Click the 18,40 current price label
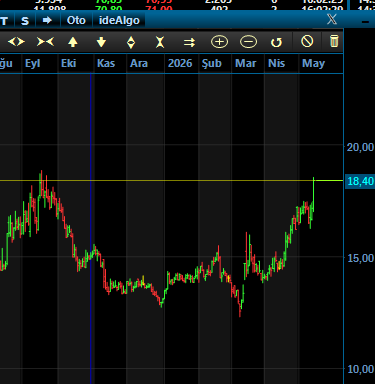Screen dimensions: 375x384 tap(360, 181)
